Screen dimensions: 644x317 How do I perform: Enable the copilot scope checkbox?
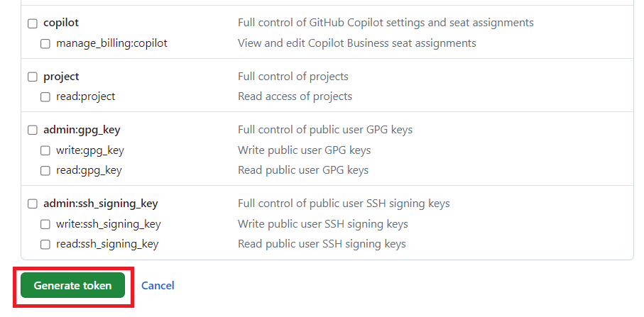coord(33,23)
